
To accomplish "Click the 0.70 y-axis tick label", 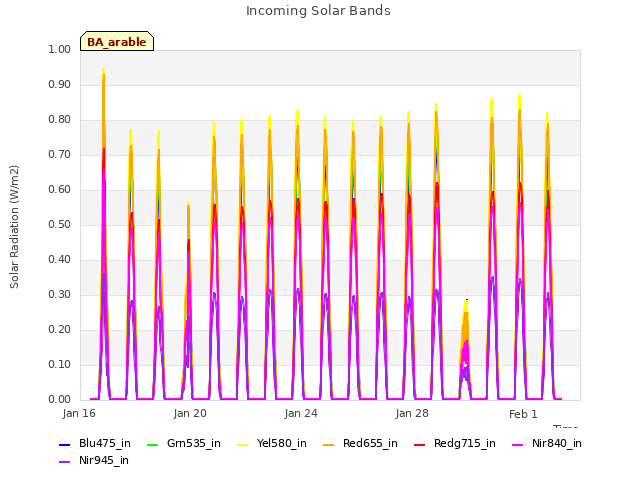I will [x=60, y=155].
